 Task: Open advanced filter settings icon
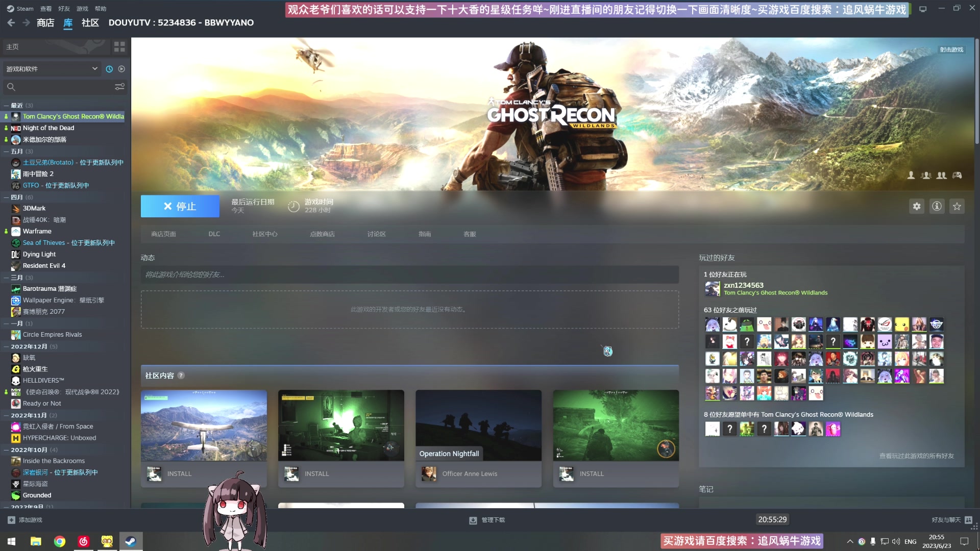pos(119,87)
